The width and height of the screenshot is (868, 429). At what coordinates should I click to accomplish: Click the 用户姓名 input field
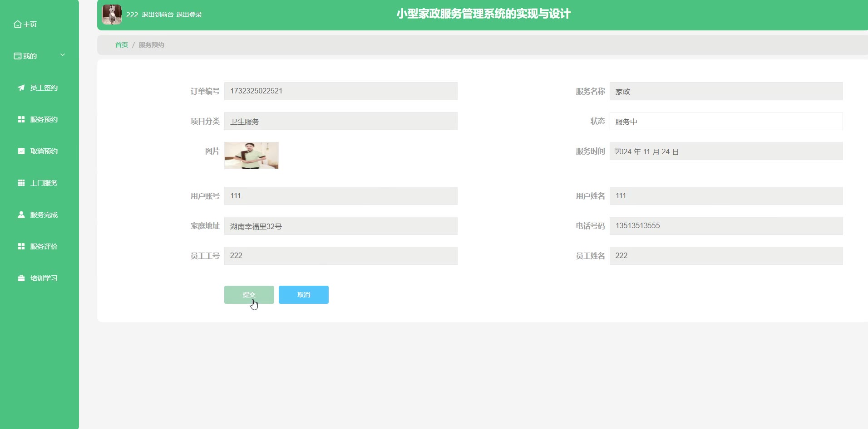click(726, 196)
